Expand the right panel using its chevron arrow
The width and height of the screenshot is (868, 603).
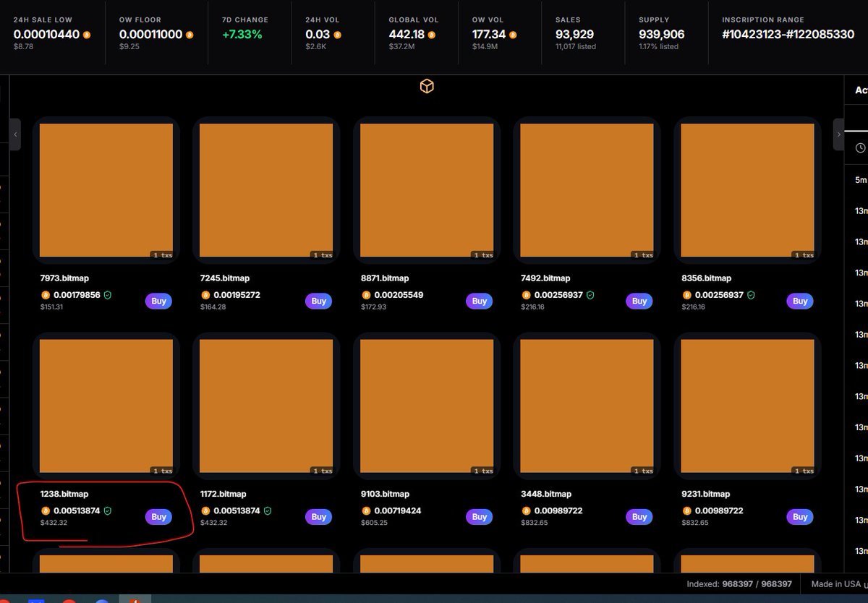(x=838, y=134)
